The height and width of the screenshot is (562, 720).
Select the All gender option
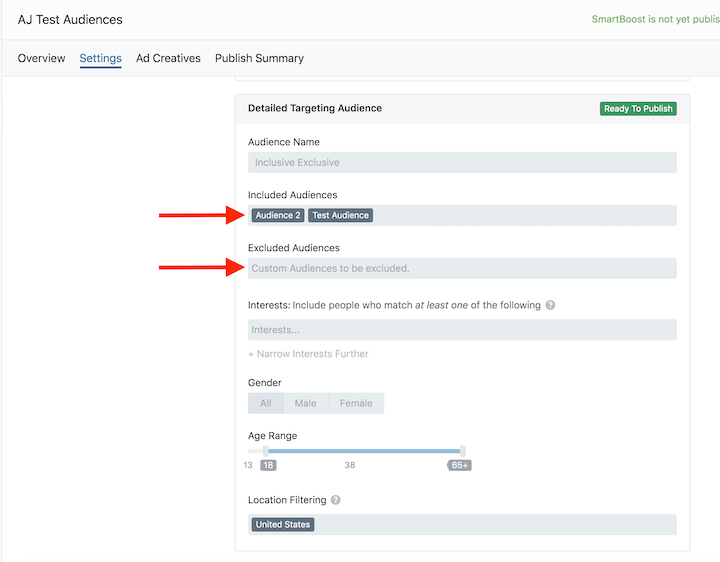pos(265,403)
